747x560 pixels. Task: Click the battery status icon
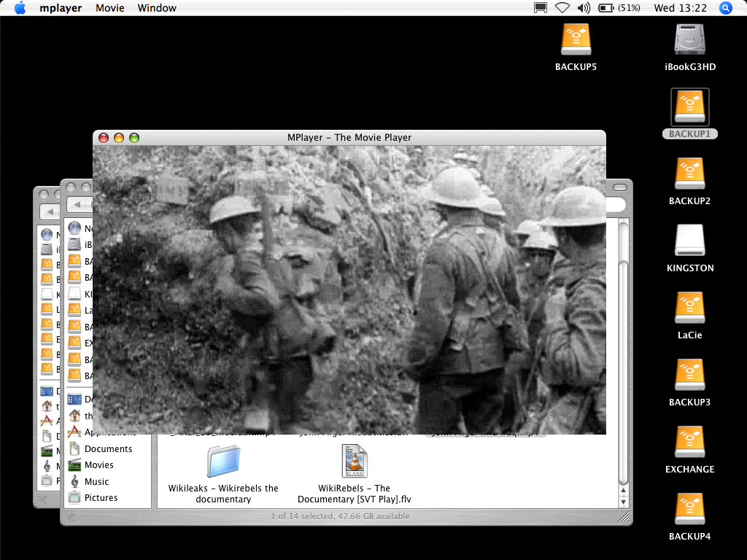[x=605, y=8]
